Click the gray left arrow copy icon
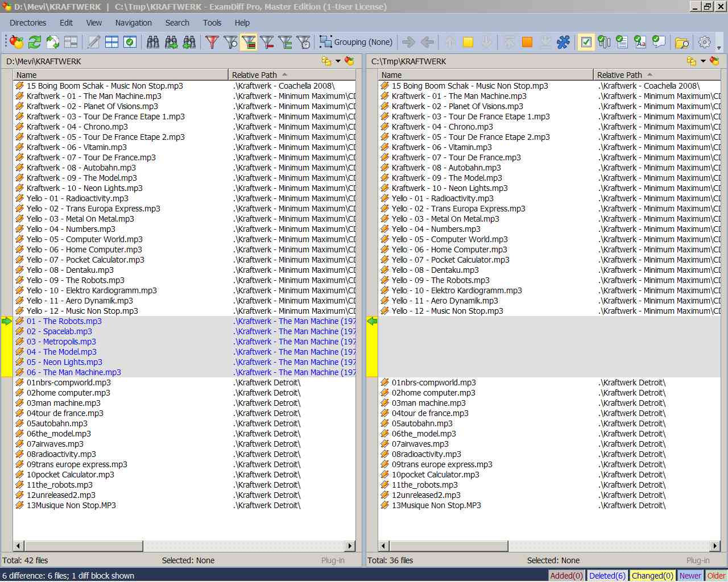The width and height of the screenshot is (728, 582). pyautogui.click(x=427, y=42)
